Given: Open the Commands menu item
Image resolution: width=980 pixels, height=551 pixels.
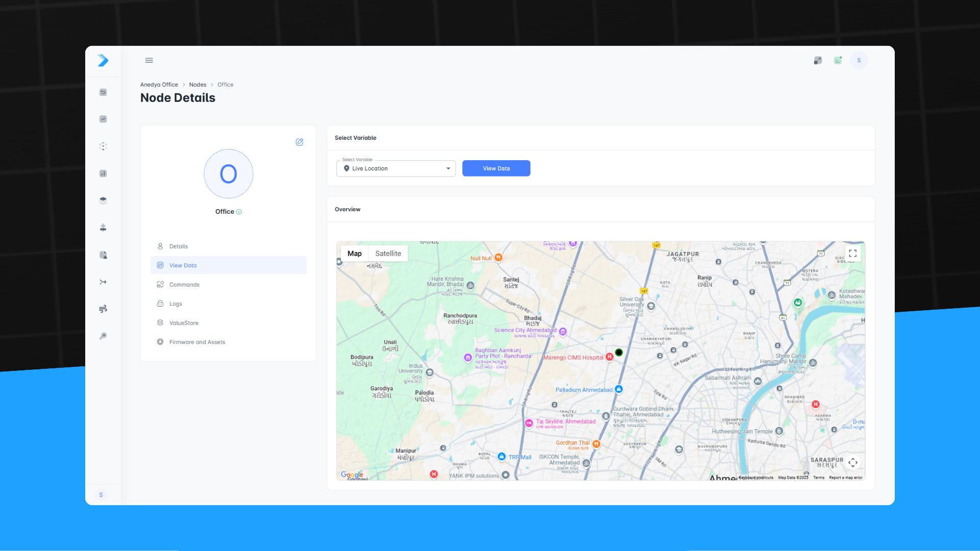Looking at the screenshot, I should [x=184, y=285].
